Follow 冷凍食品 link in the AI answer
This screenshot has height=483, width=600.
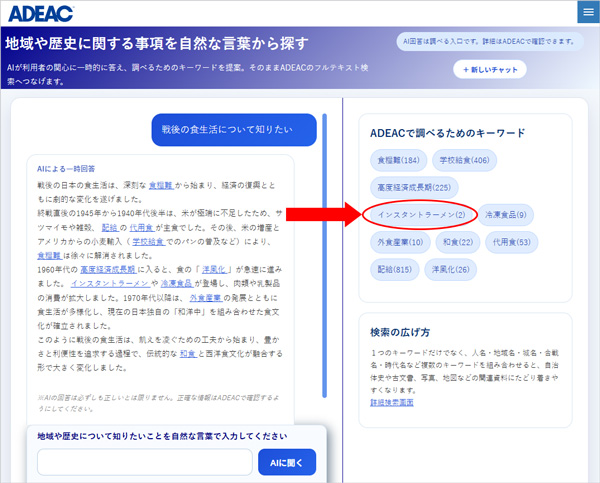(x=176, y=284)
